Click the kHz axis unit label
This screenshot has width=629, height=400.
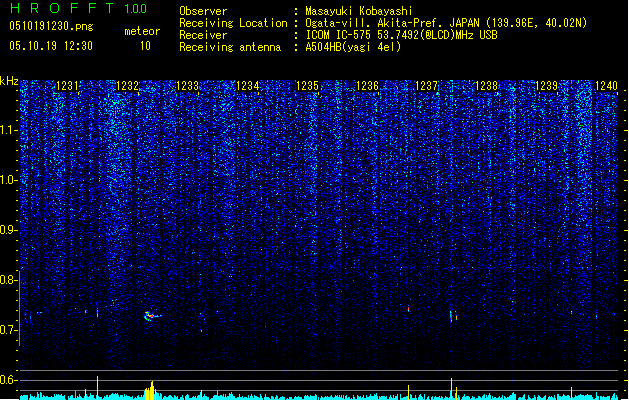(x=9, y=81)
